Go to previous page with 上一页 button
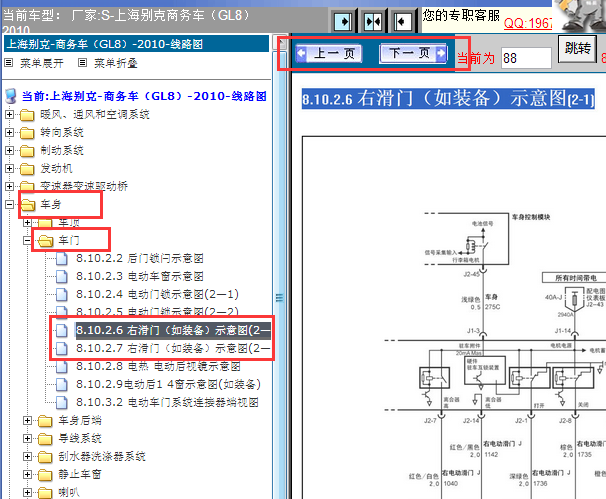 [329, 53]
